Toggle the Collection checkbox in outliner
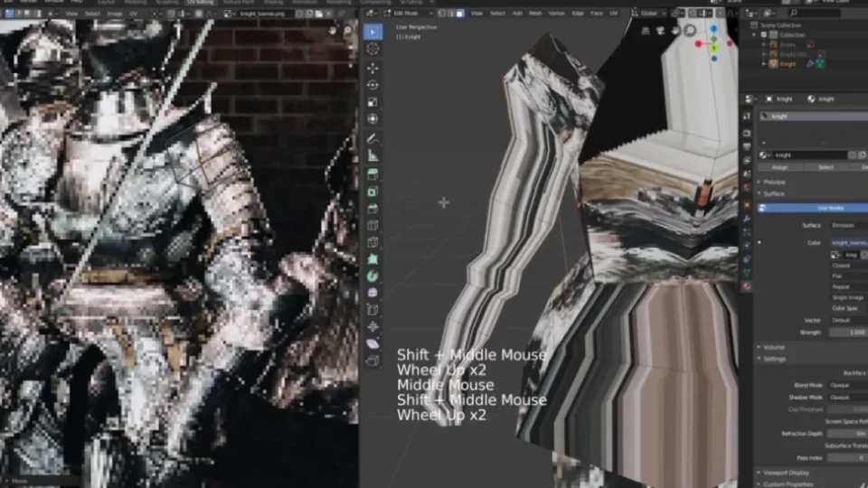 click(764, 34)
